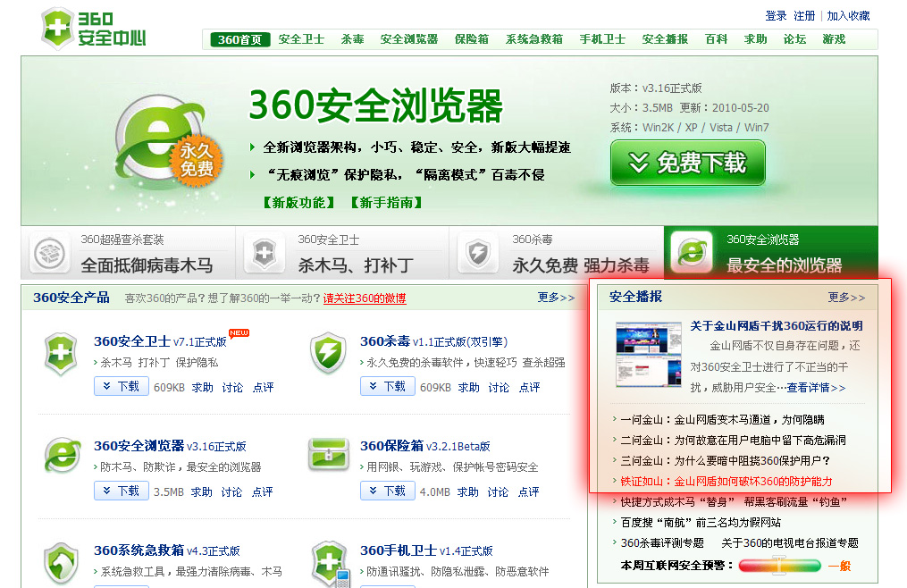Click the 360安全浏览器 tab icon
Image resolution: width=907 pixels, height=588 pixels.
point(692,253)
